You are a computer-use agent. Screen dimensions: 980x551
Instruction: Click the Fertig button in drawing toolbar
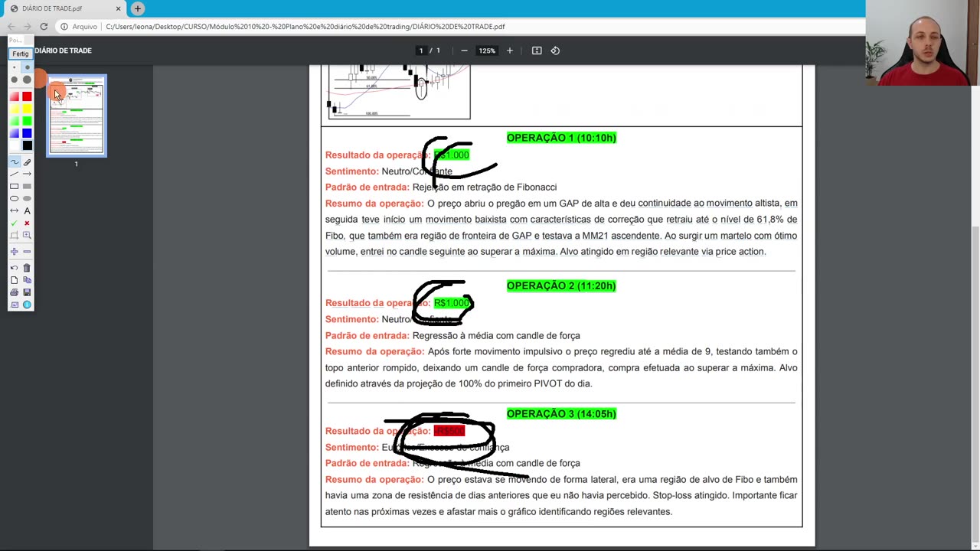pos(20,54)
